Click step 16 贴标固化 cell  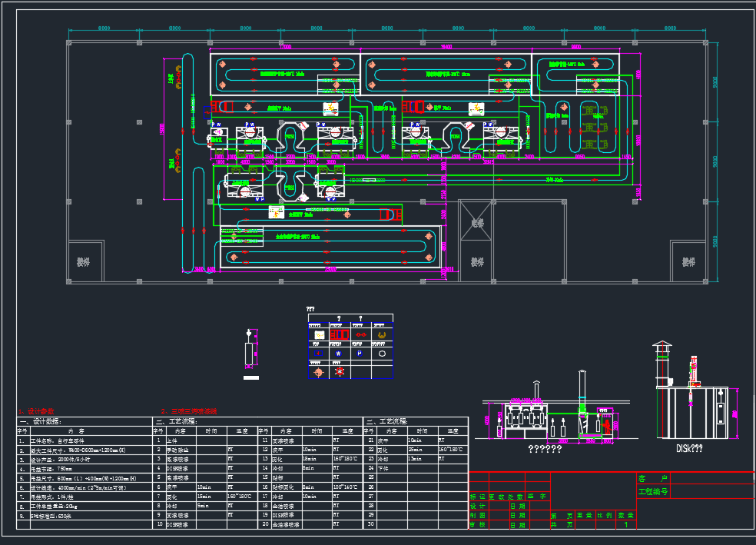287,487
